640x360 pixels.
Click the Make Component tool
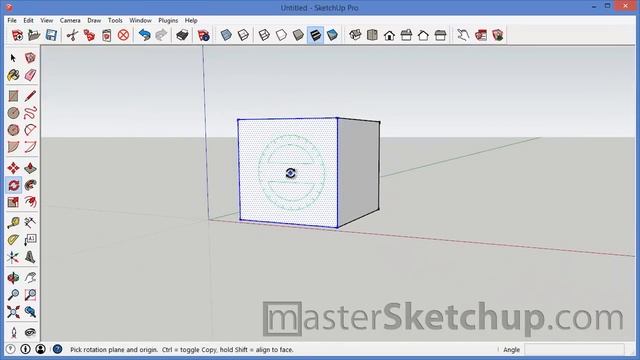point(30,58)
